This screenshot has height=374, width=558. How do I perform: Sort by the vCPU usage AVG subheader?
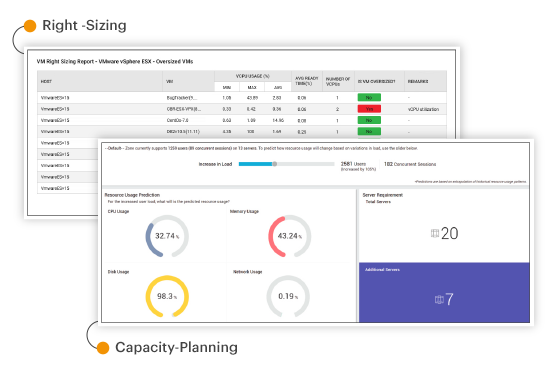coord(278,87)
